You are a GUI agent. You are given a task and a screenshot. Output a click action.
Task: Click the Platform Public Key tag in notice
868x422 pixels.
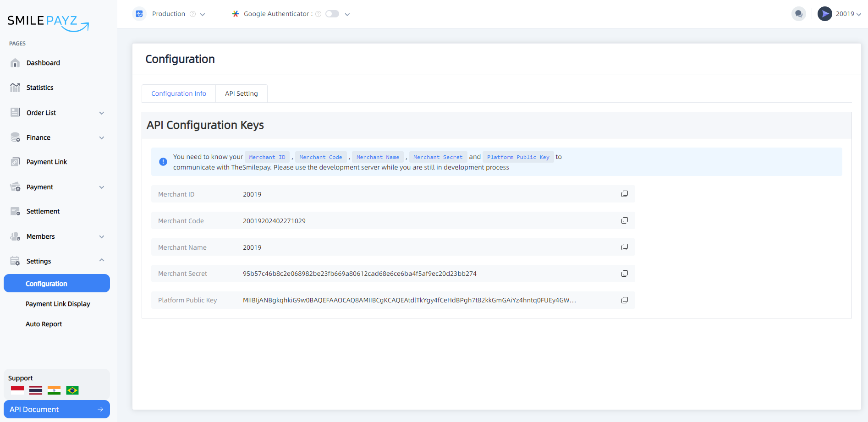pyautogui.click(x=518, y=157)
